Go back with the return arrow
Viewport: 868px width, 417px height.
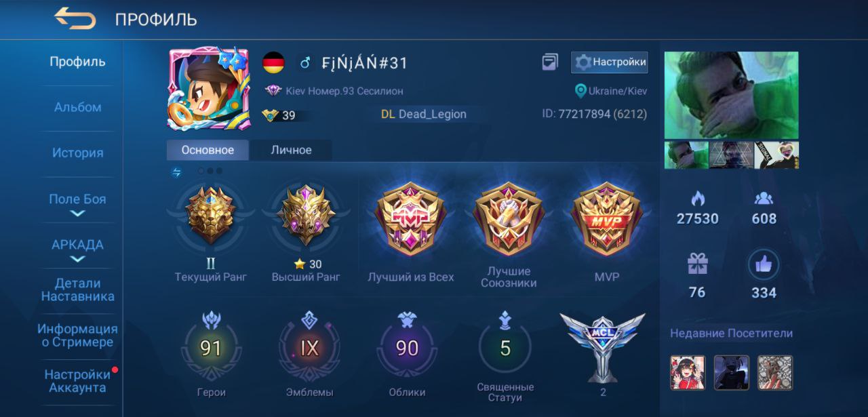point(75,18)
